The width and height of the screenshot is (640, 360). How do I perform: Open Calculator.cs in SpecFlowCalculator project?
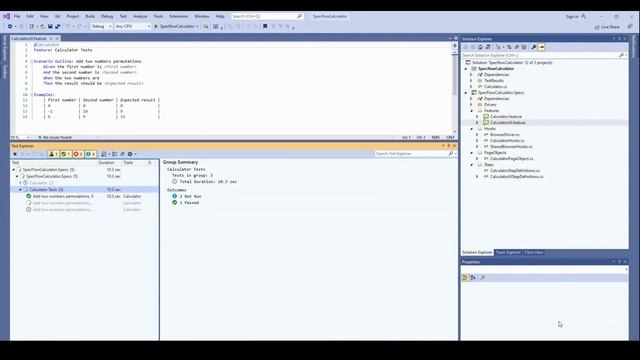coord(496,87)
